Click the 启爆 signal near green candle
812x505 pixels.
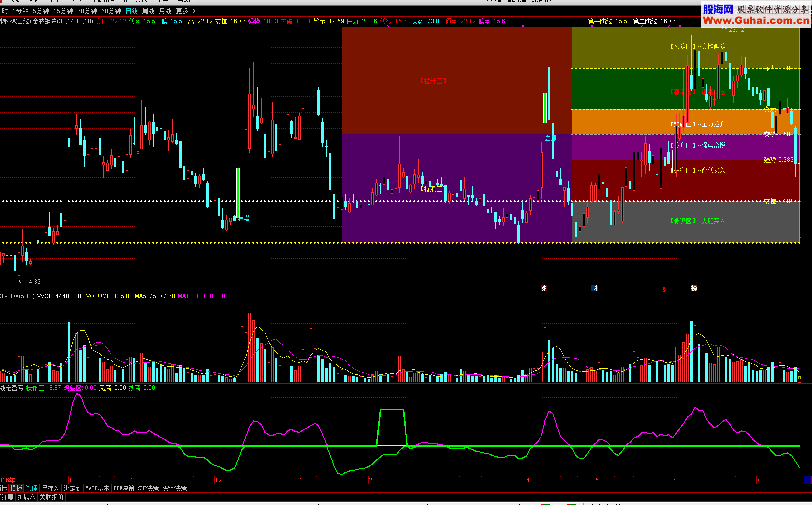click(x=244, y=218)
